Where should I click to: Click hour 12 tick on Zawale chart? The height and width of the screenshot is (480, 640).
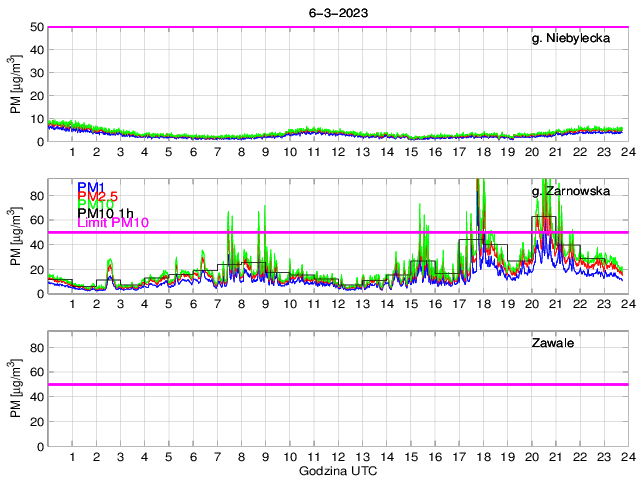[337, 456]
